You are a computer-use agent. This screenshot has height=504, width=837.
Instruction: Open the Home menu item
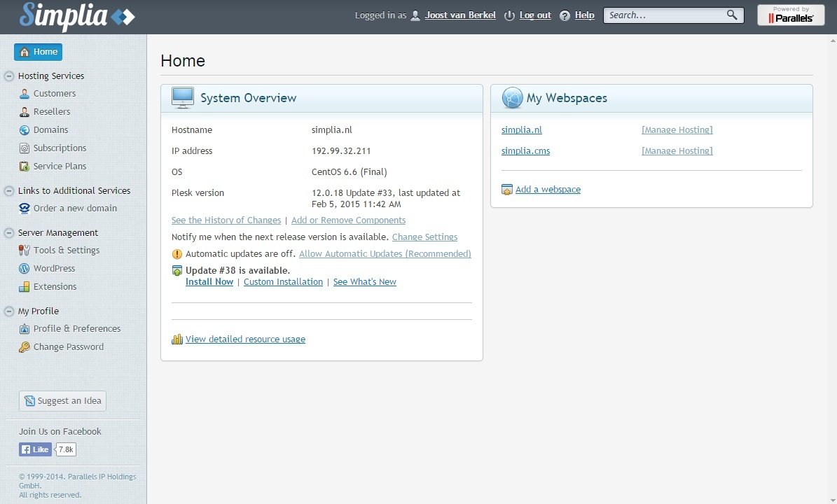coord(38,52)
